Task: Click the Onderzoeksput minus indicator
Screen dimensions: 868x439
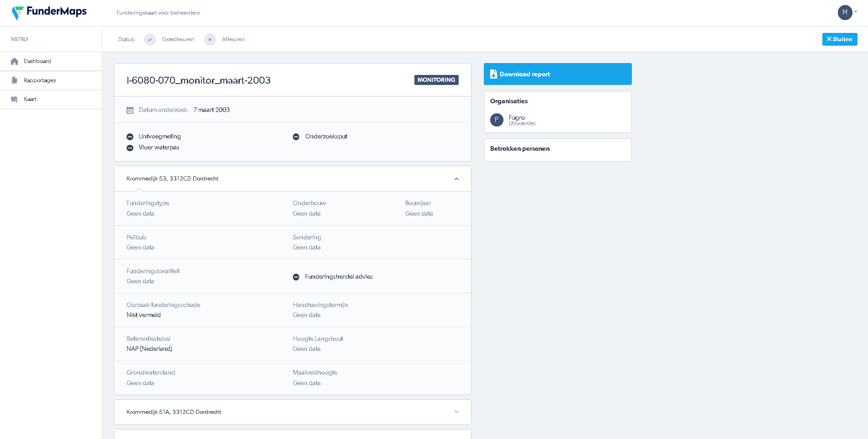Action: click(296, 137)
